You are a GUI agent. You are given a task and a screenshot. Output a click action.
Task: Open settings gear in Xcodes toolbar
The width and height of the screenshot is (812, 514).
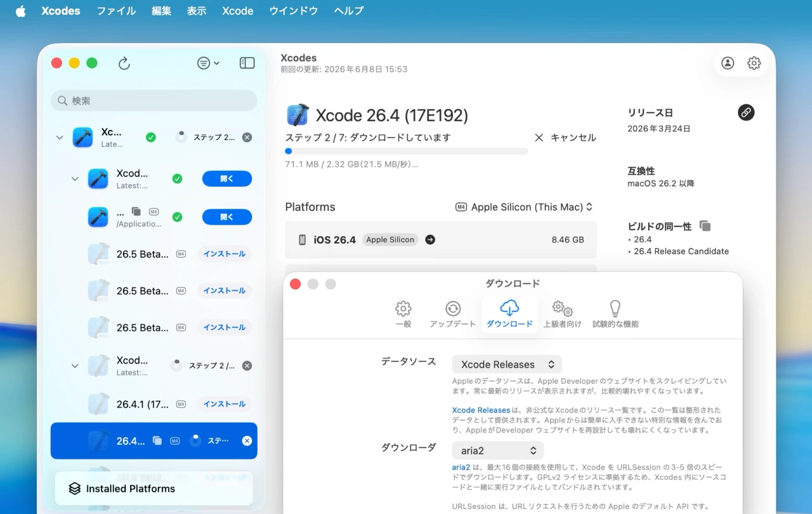click(754, 63)
